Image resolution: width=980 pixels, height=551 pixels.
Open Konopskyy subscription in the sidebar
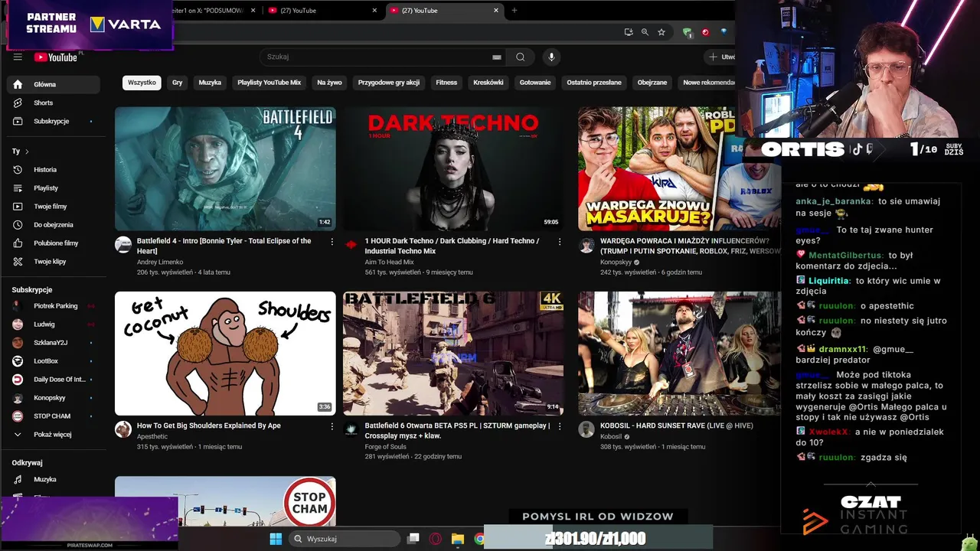pos(54,397)
